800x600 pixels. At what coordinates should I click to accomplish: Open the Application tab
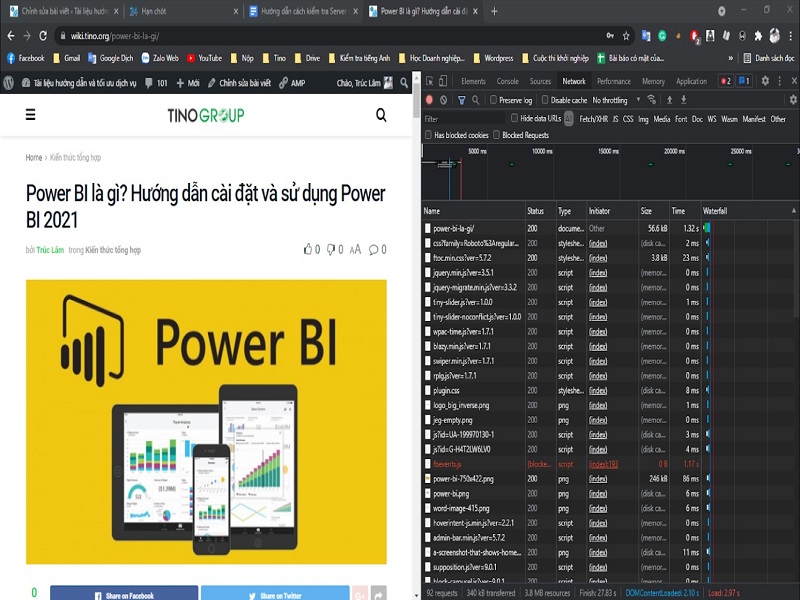pyautogui.click(x=691, y=81)
